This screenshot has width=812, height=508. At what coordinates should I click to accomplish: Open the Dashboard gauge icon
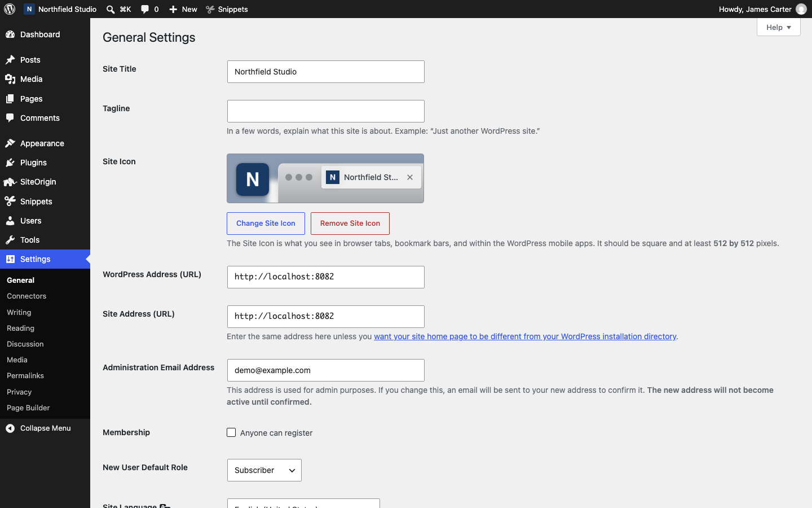(10, 34)
